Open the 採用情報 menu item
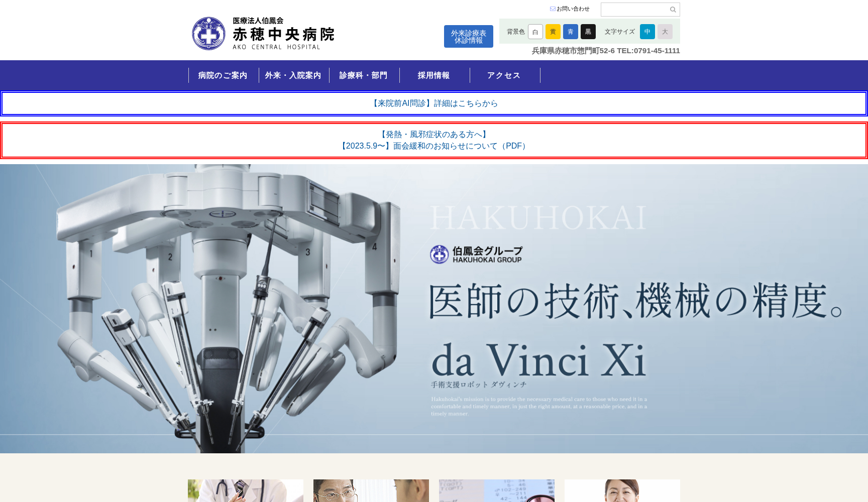This screenshot has width=868, height=502. point(434,75)
